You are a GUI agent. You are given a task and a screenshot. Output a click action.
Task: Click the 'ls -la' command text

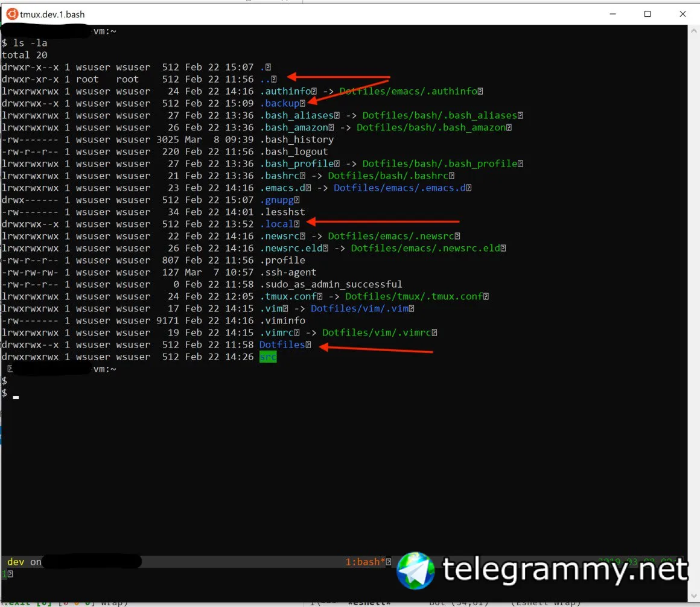click(x=30, y=43)
